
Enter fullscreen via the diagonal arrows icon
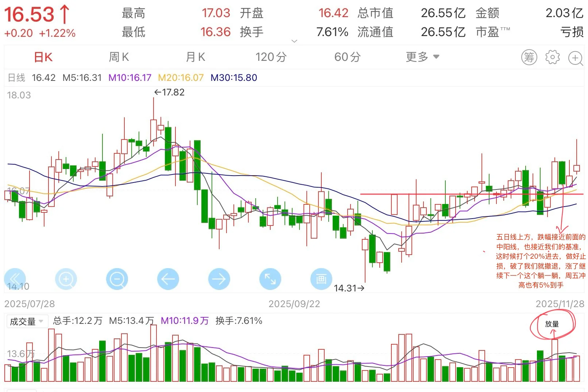[x=270, y=279]
